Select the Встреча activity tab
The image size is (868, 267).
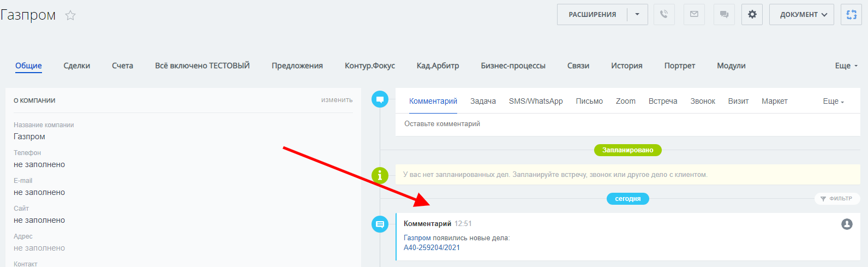663,101
